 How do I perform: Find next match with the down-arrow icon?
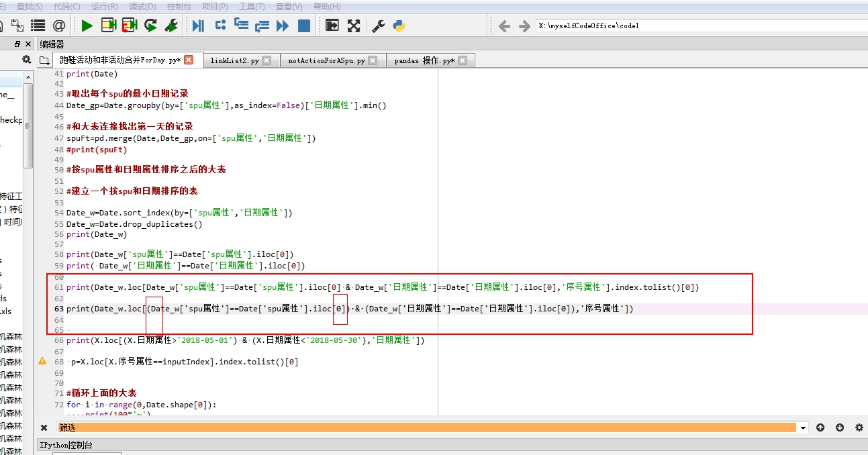click(x=840, y=427)
